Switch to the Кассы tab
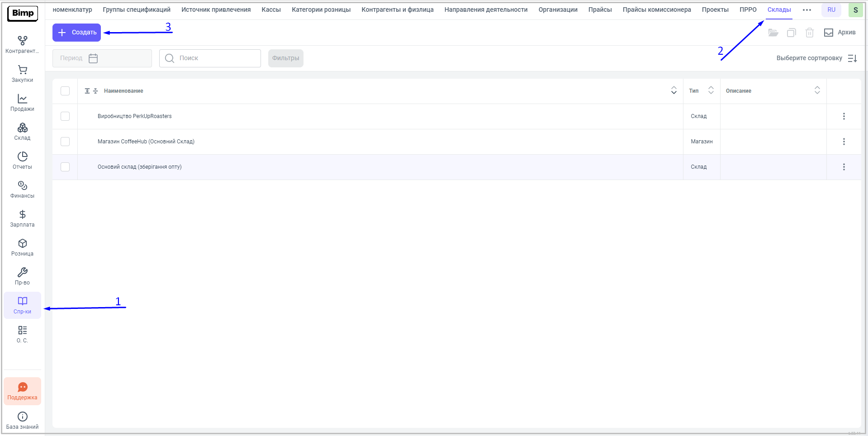The width and height of the screenshot is (868, 436). [x=271, y=10]
